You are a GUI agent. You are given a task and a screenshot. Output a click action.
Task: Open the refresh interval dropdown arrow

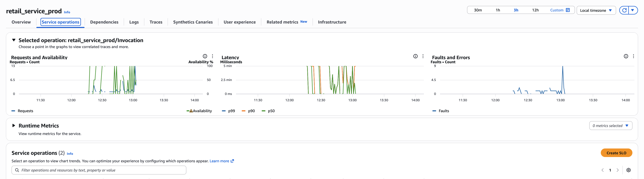click(633, 10)
